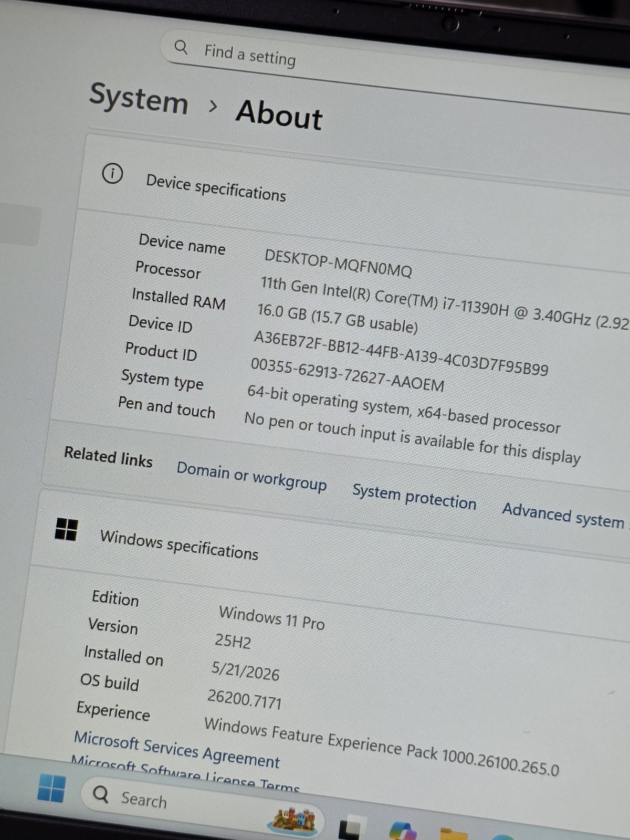630x840 pixels.
Task: Select the OS build 26200.7171
Action: pos(245,699)
